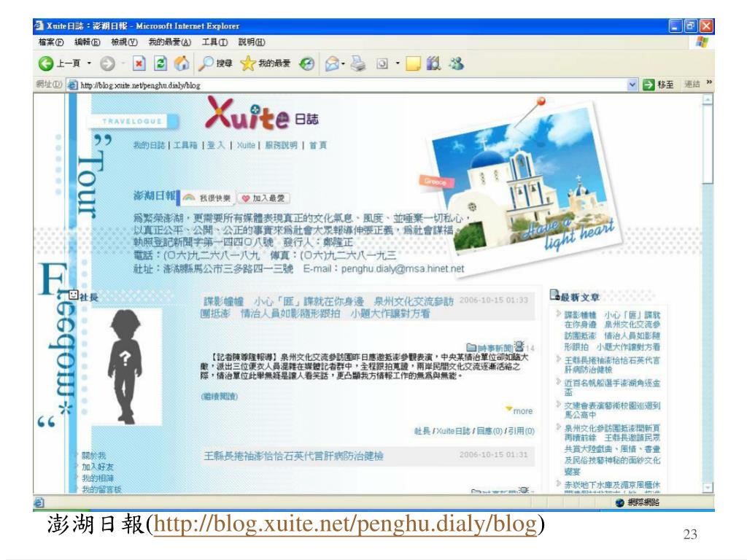Open the 檔案(F) menu
This screenshot has width=747, height=560.
51,42
